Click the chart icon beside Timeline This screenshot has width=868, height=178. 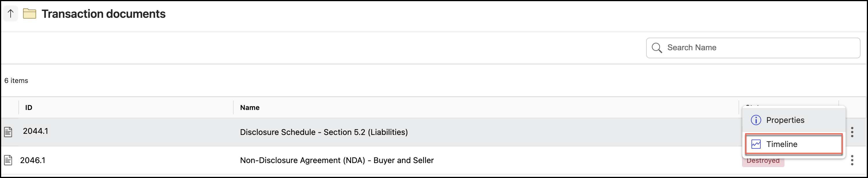(x=756, y=144)
